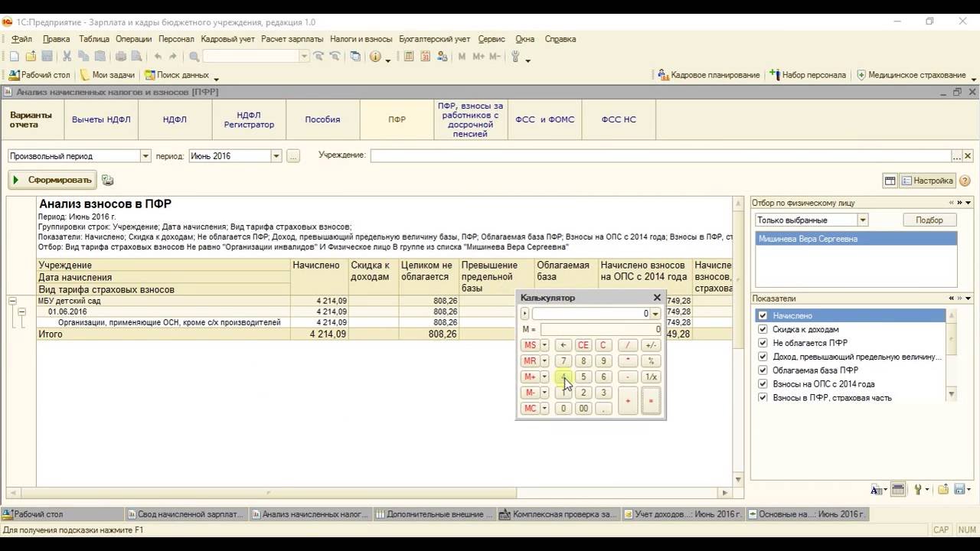Click calculator equals button
Image resolution: width=980 pixels, height=551 pixels.
(651, 400)
